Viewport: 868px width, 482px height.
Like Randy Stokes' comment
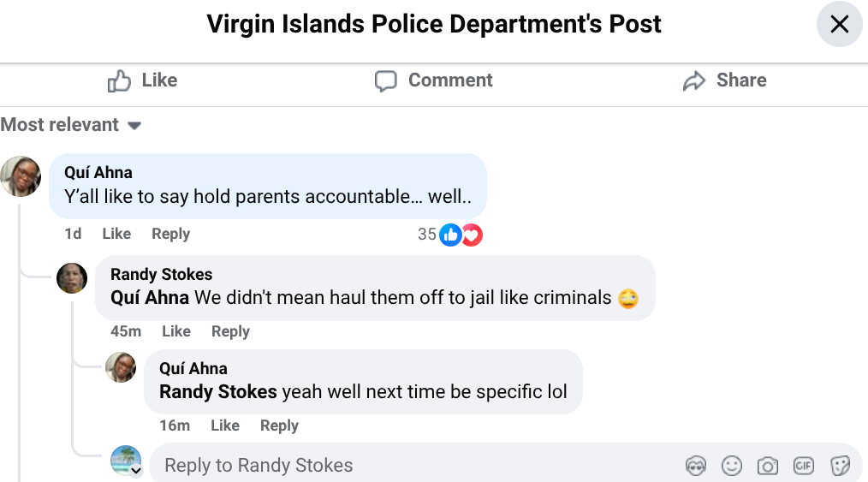(176, 331)
